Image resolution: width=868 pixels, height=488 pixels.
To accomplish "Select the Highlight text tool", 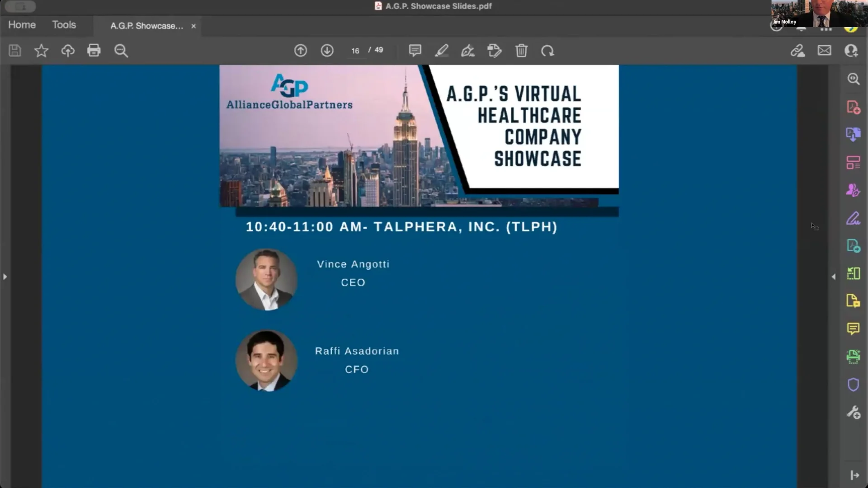I will coord(442,51).
